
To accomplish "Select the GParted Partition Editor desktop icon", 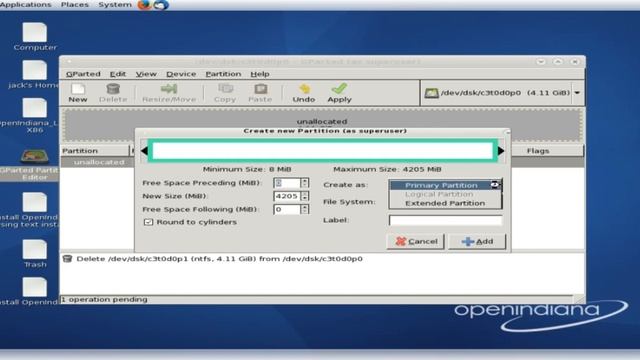I will coord(34,164).
